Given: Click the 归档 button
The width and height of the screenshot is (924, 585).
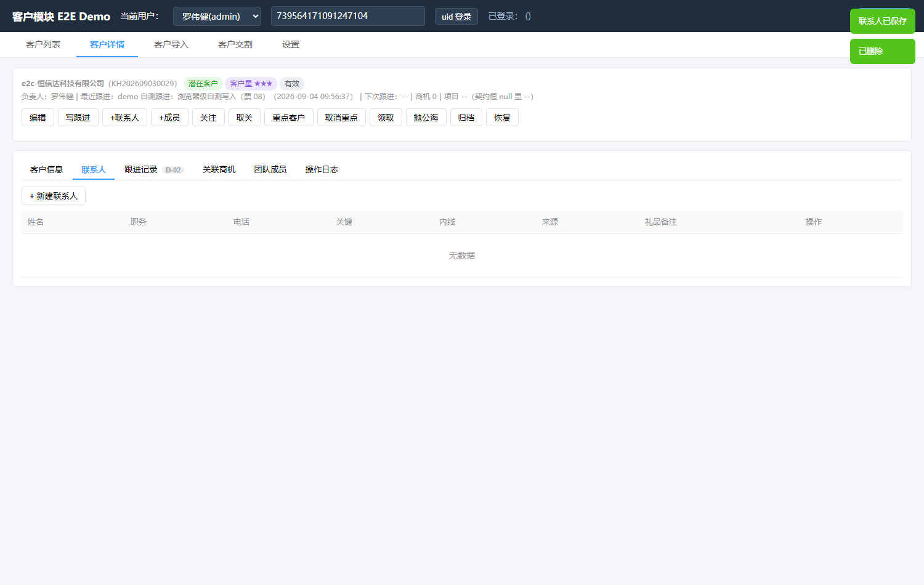Looking at the screenshot, I should click(466, 118).
